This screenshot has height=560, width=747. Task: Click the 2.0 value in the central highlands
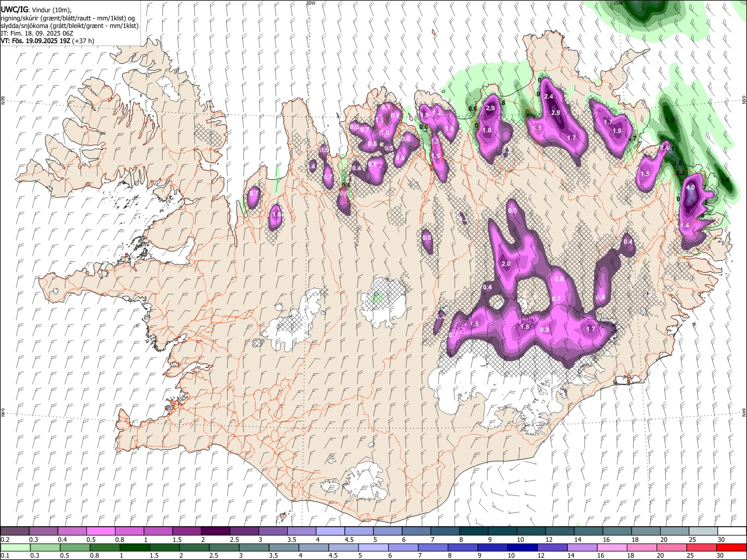click(506, 264)
